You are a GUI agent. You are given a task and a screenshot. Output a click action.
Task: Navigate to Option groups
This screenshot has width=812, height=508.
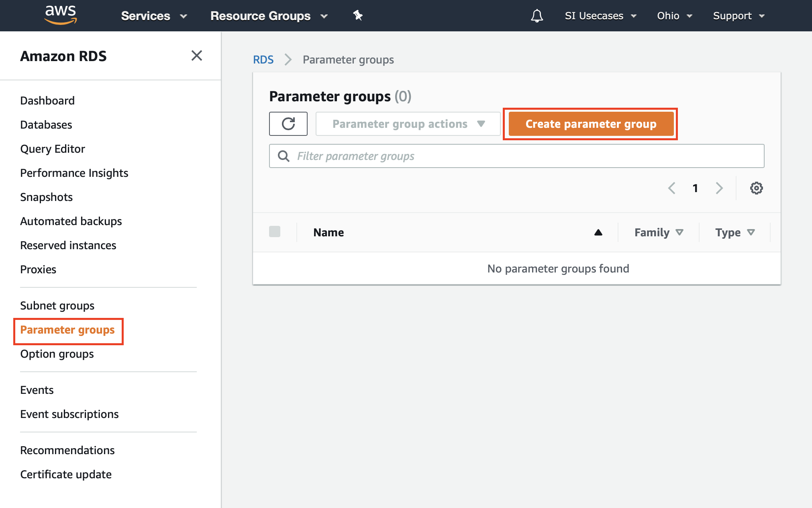57,354
